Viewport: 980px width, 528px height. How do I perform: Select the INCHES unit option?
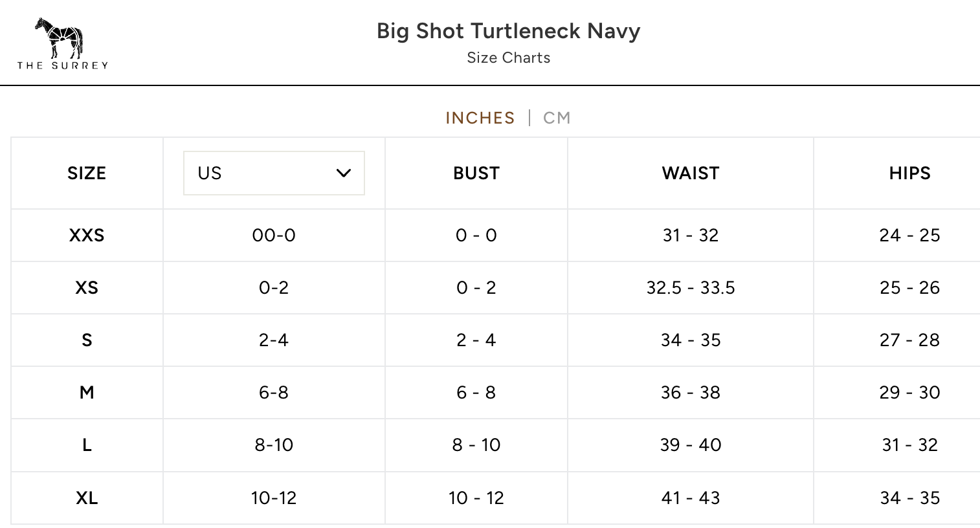[x=480, y=118]
